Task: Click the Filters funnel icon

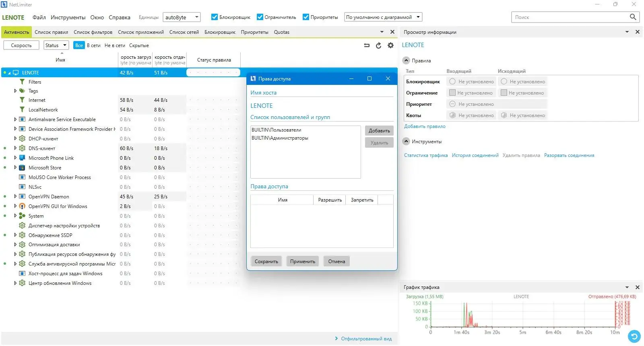Action: click(x=22, y=82)
